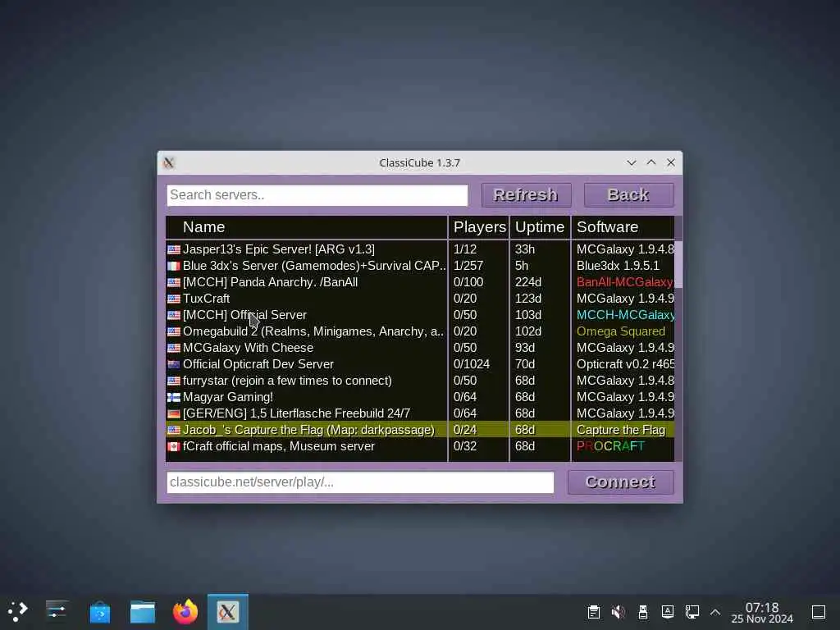Click the server list vertical scrollbar thumb

(678, 265)
